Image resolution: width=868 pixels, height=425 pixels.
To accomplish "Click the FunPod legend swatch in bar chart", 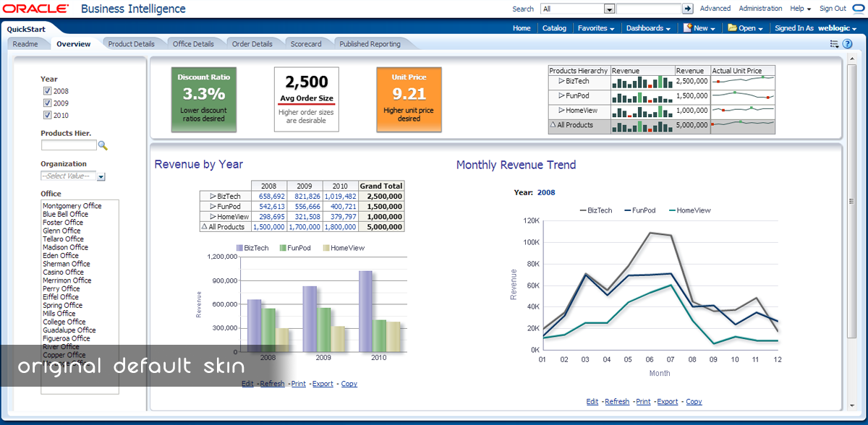I will point(283,248).
